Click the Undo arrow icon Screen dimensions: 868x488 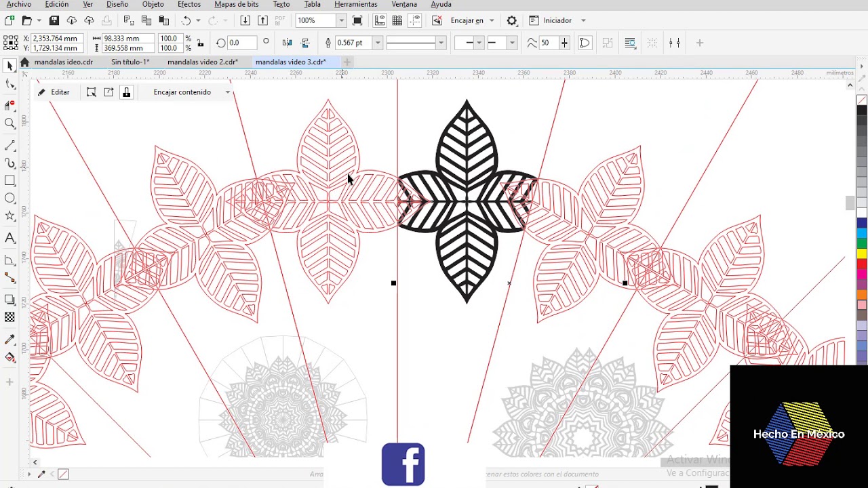coord(186,20)
